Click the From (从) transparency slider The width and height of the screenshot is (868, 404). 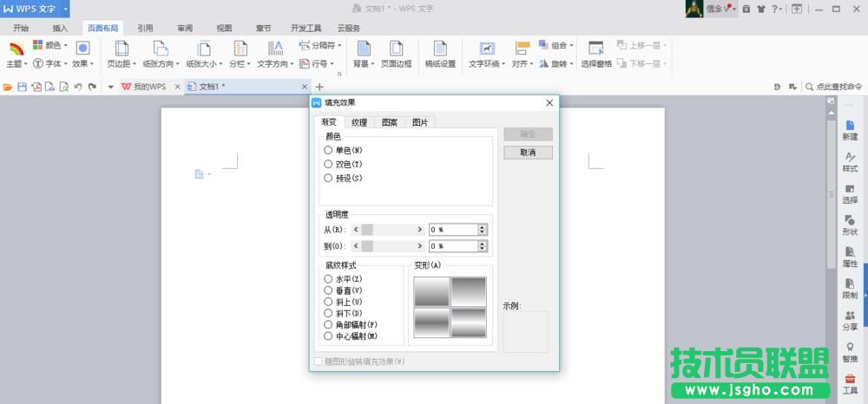tap(388, 230)
